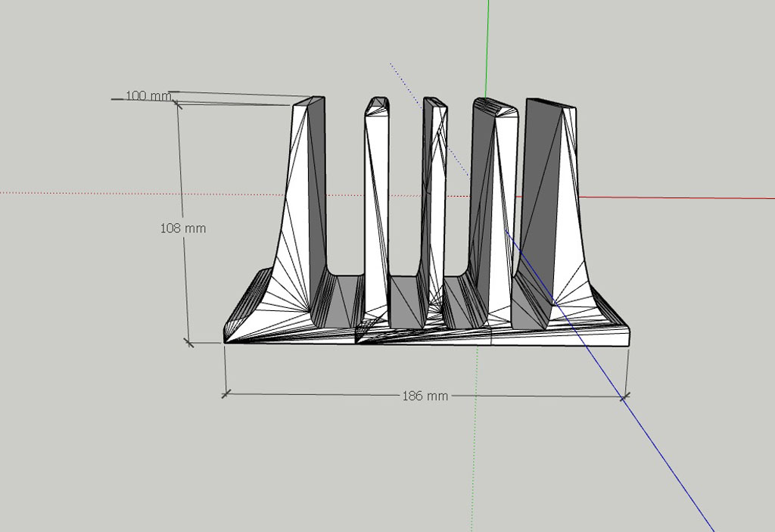The image size is (775, 532).
Task: Click the 186 mm dimension label
Action: [x=425, y=396]
